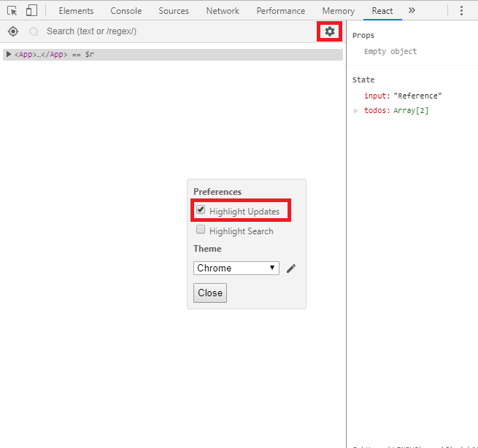478x448 pixels.
Task: Click the Empty object props text
Action: click(x=390, y=52)
